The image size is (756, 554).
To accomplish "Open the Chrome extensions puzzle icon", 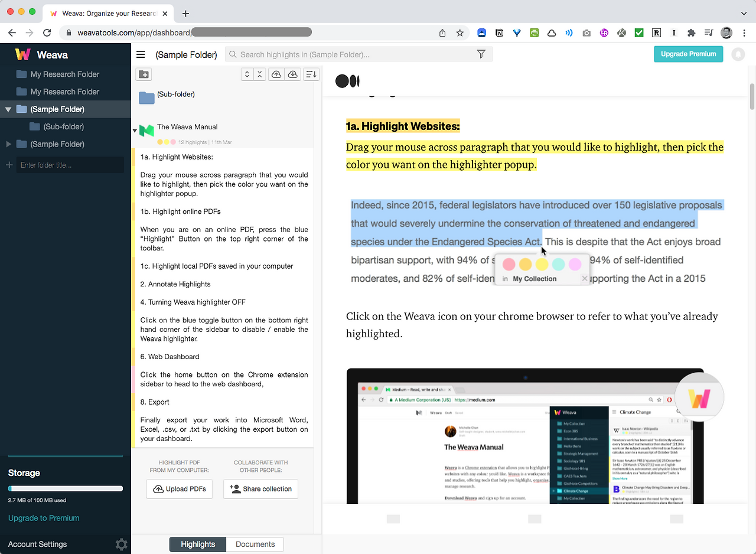I will tap(692, 33).
